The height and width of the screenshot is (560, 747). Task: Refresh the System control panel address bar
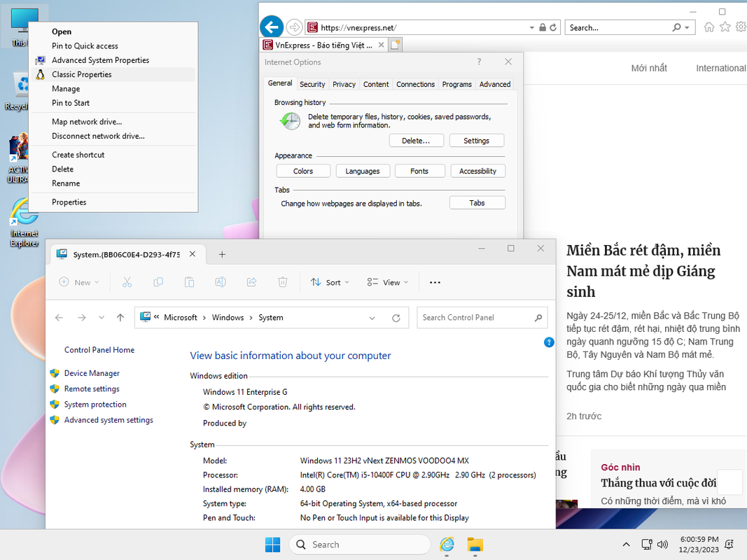coord(396,318)
